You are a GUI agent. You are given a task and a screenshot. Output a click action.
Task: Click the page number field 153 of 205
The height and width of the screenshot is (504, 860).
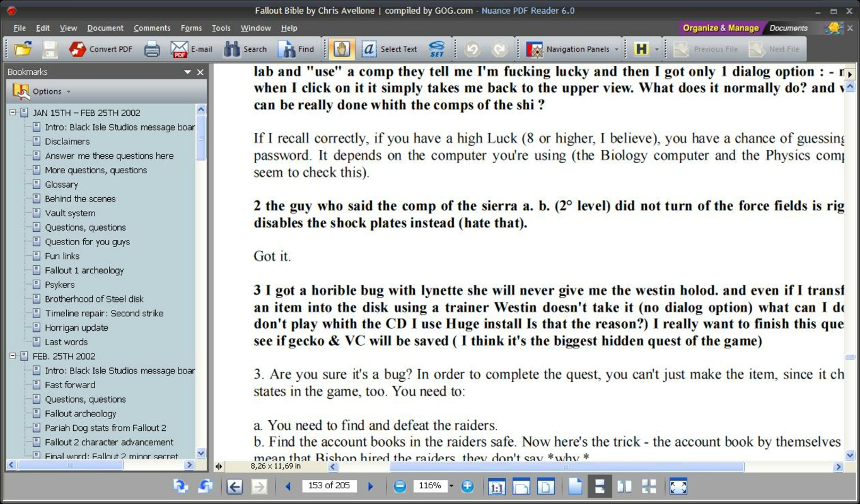[329, 486]
